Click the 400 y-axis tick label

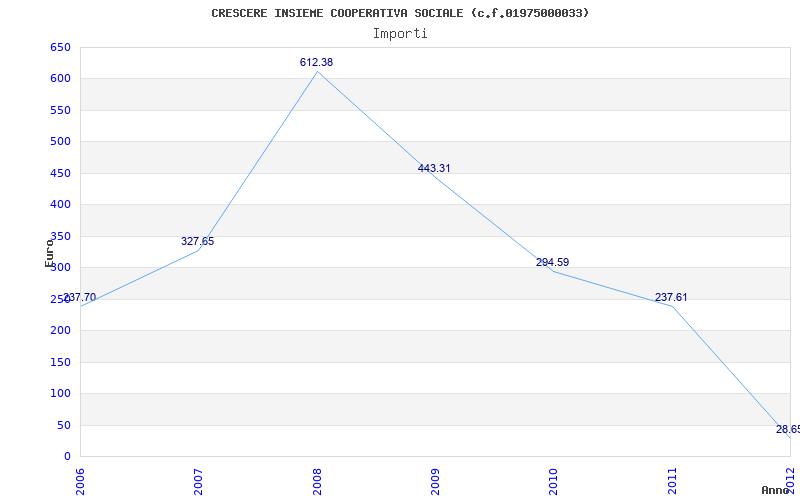(x=60, y=205)
